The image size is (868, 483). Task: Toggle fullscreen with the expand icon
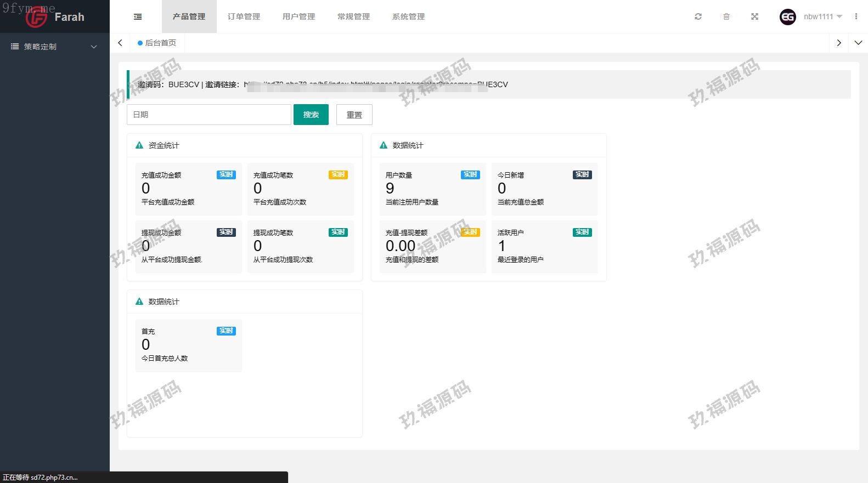[754, 16]
